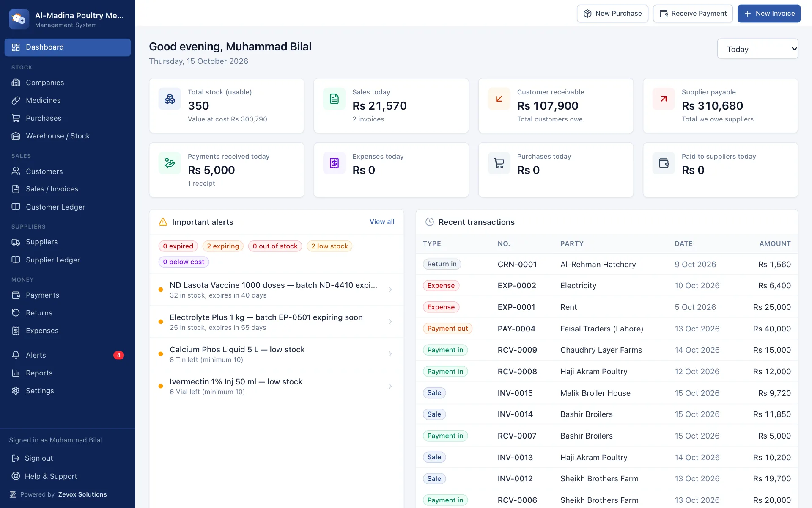Click the New Invoice button

click(x=769, y=14)
